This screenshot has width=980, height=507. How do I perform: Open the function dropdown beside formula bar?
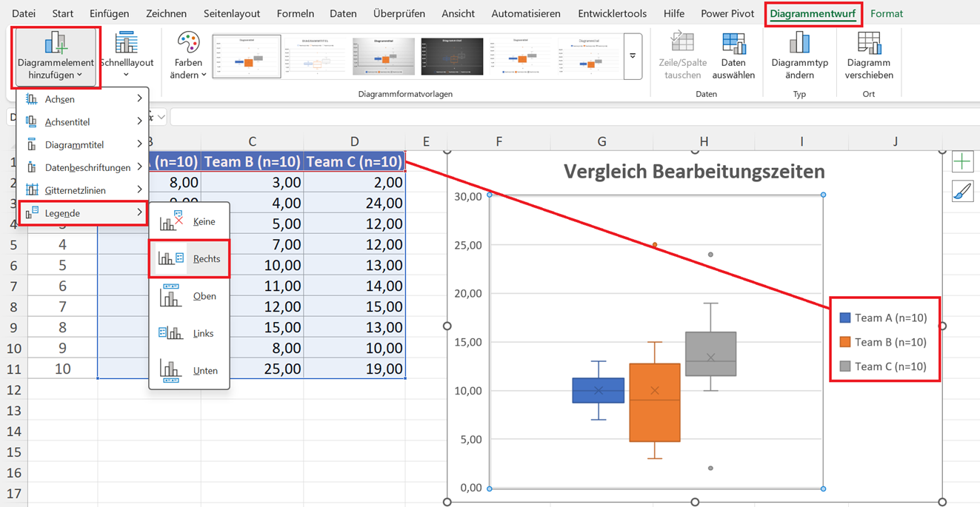tap(161, 117)
